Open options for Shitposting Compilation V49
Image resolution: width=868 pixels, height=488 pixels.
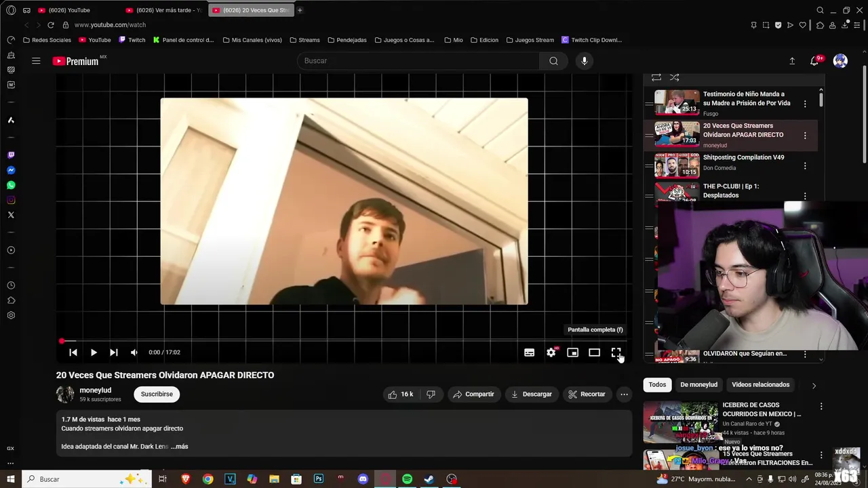(805, 166)
